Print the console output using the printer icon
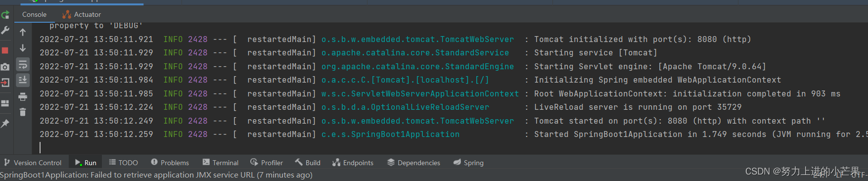868x181 pixels. tap(23, 96)
